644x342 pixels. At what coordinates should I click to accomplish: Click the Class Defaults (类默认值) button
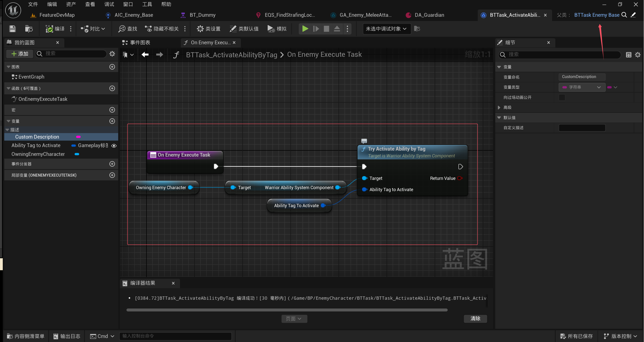pyautogui.click(x=244, y=29)
